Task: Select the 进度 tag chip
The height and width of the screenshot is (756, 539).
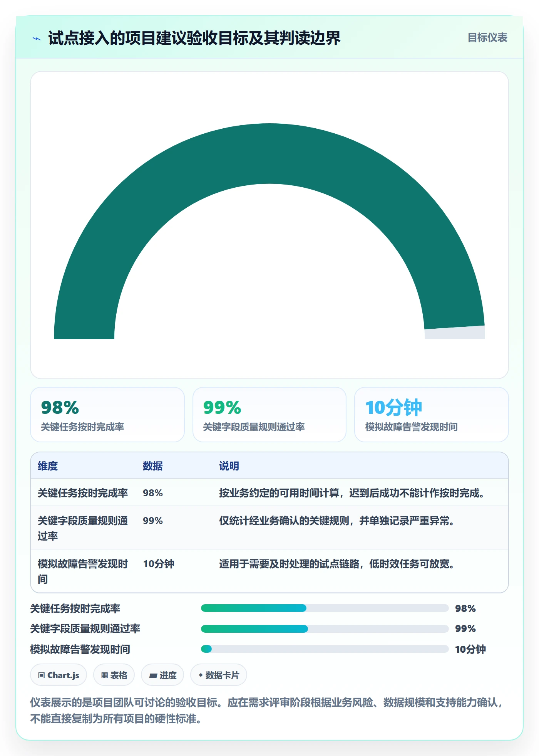Action: tap(162, 675)
